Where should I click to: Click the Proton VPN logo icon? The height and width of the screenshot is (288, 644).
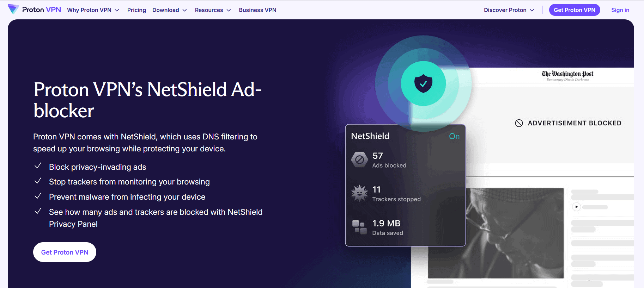(13, 10)
